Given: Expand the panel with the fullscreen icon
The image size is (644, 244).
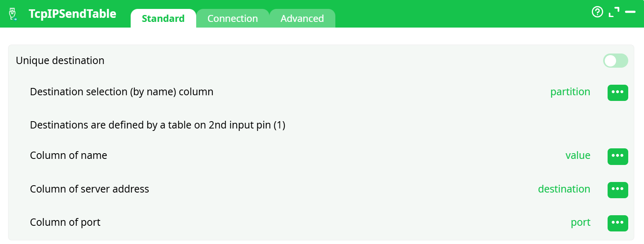Looking at the screenshot, I should (x=614, y=12).
